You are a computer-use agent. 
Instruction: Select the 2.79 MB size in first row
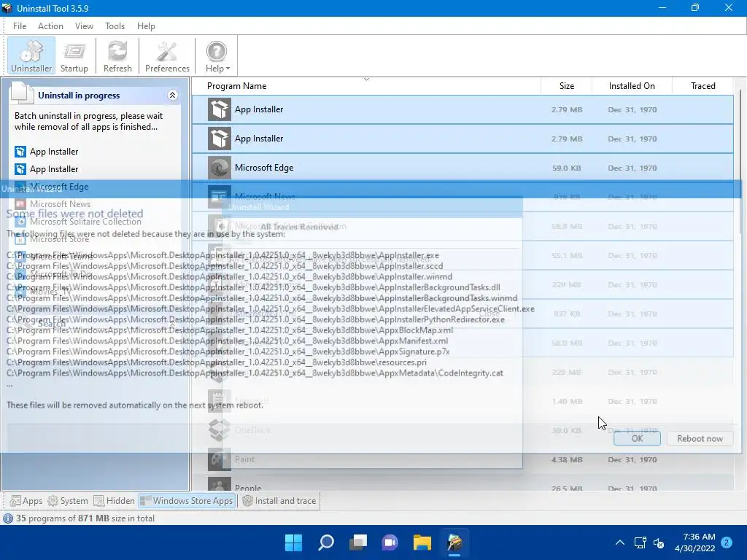point(566,109)
